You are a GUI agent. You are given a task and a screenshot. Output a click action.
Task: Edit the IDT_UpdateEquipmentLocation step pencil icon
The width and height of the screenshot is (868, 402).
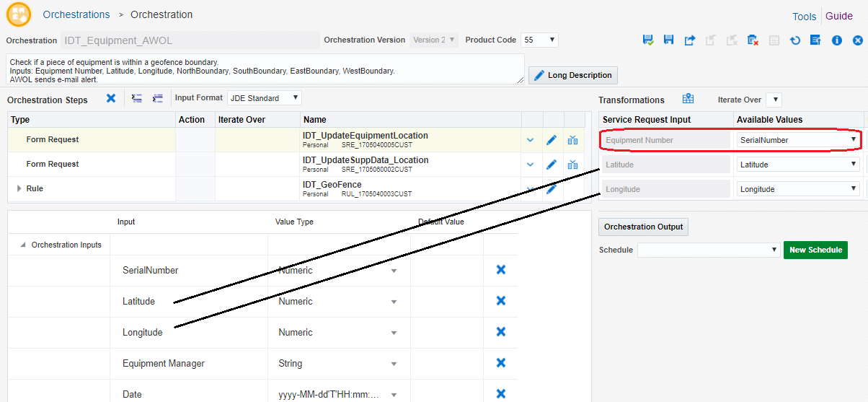coord(552,140)
